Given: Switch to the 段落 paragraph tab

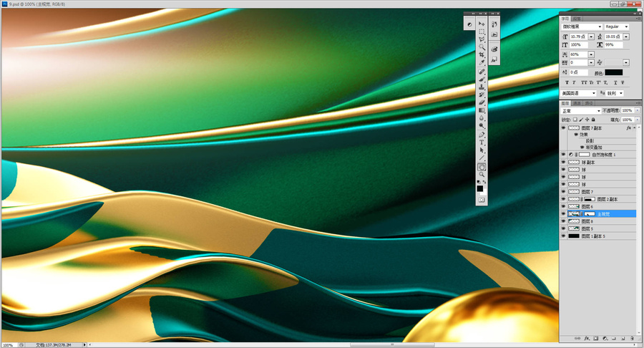Looking at the screenshot, I should pos(577,19).
